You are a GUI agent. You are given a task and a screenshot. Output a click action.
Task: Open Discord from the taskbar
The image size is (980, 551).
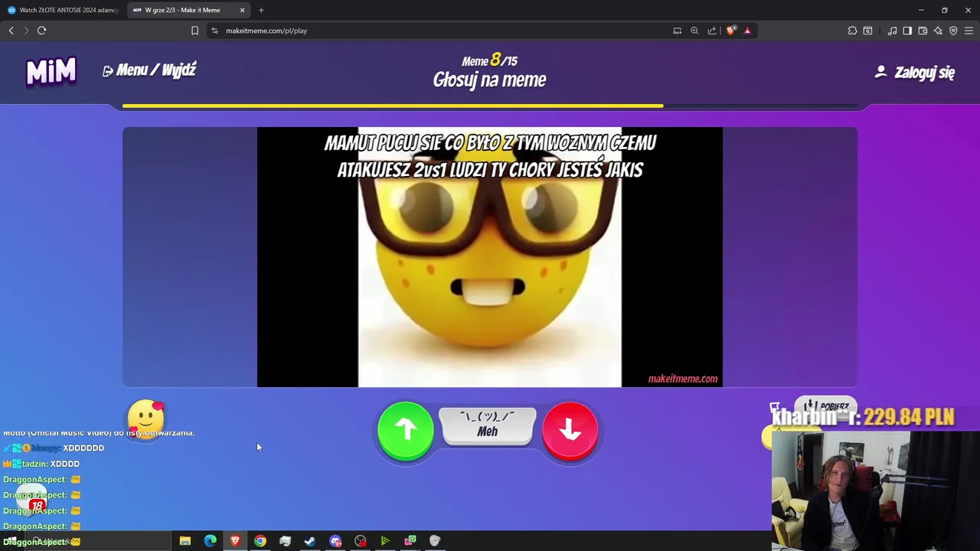click(335, 541)
